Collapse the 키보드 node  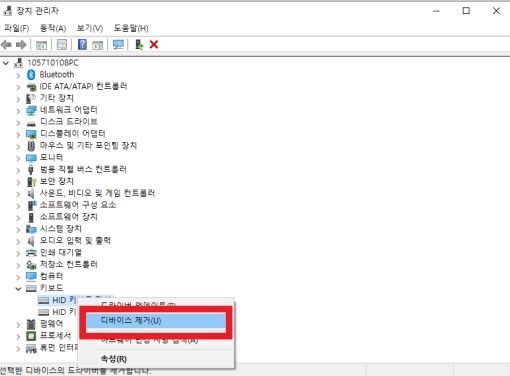(x=18, y=289)
